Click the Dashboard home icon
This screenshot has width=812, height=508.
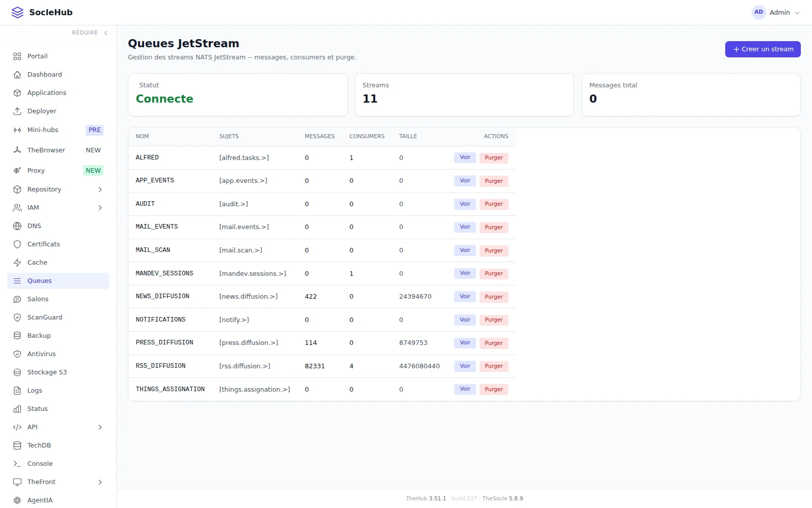click(17, 75)
